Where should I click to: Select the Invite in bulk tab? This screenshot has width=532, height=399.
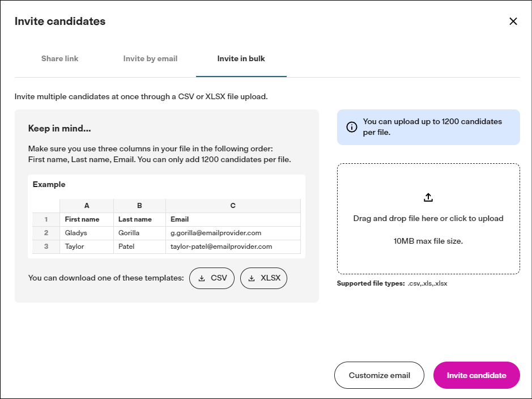tap(241, 59)
